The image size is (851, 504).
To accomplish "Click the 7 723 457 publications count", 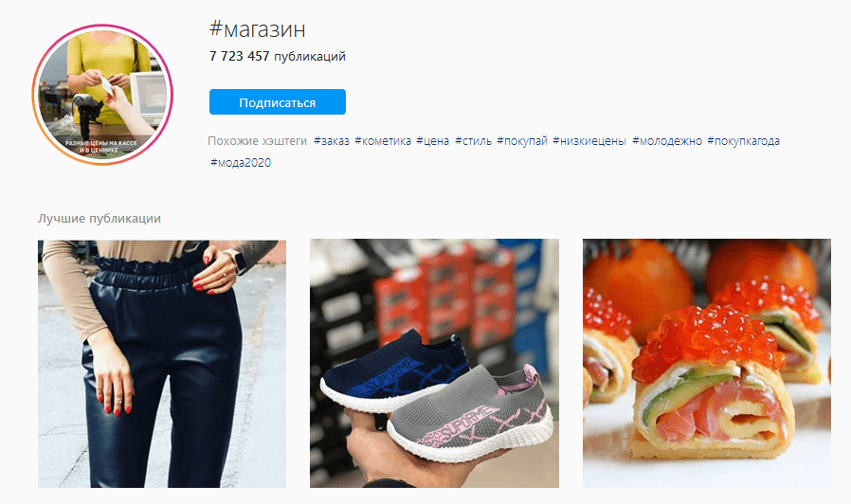I will click(240, 57).
